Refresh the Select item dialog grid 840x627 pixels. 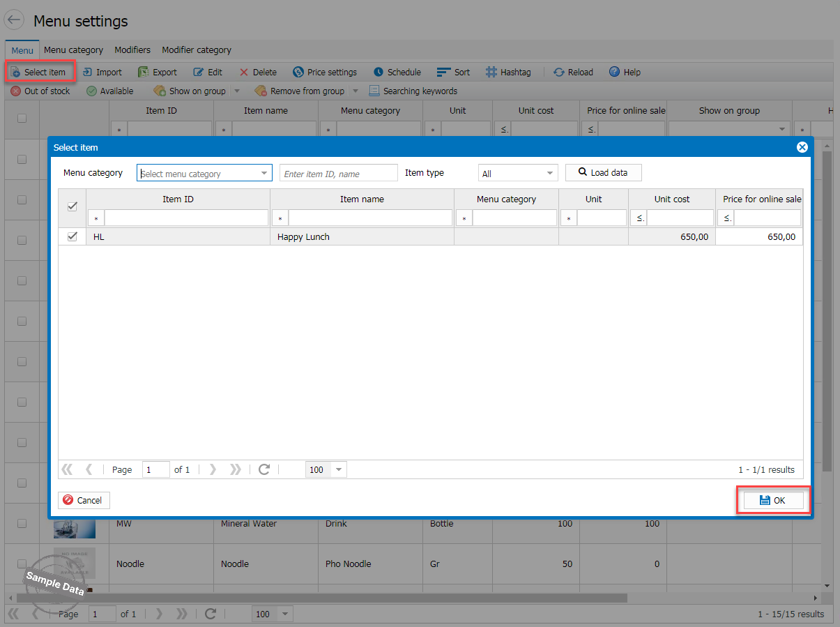pos(264,469)
